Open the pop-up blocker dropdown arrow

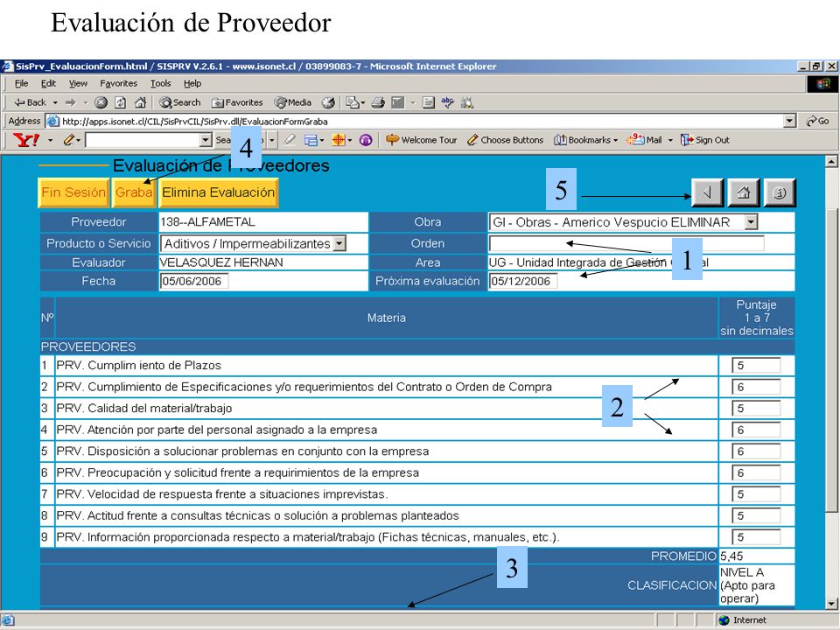[x=322, y=140]
